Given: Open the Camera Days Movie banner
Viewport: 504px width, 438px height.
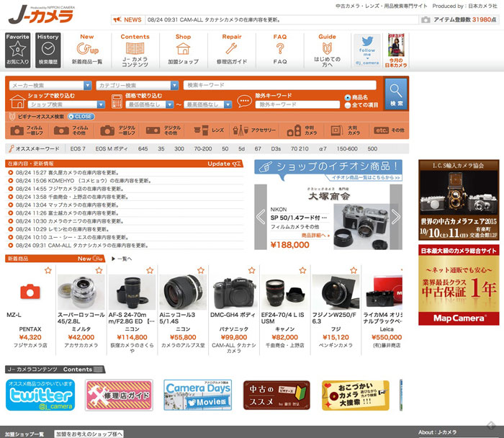Looking at the screenshot, I should pos(198,395).
